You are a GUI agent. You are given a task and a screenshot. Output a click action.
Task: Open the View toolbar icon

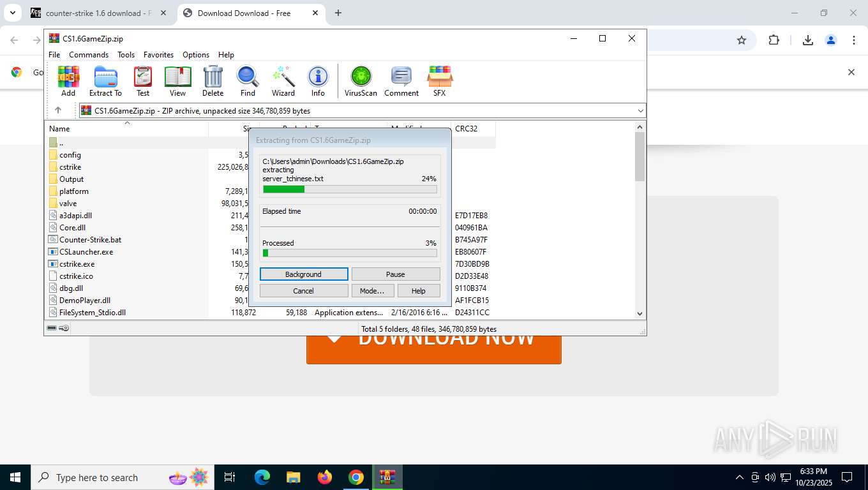click(x=177, y=81)
